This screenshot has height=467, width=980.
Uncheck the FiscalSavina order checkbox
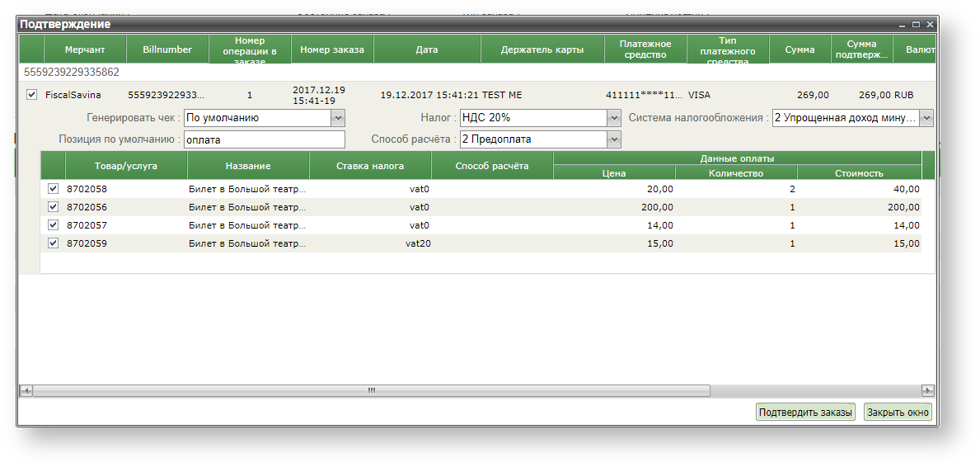point(32,95)
